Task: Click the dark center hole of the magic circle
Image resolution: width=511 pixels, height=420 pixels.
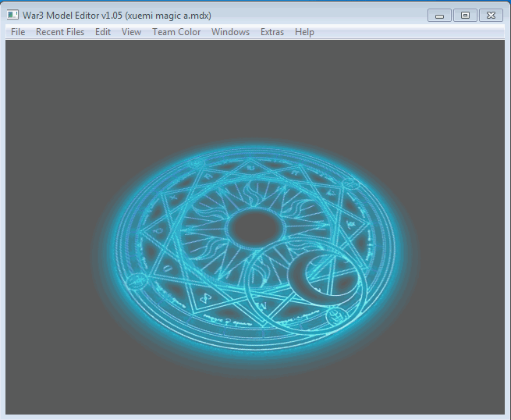Action: [x=255, y=227]
